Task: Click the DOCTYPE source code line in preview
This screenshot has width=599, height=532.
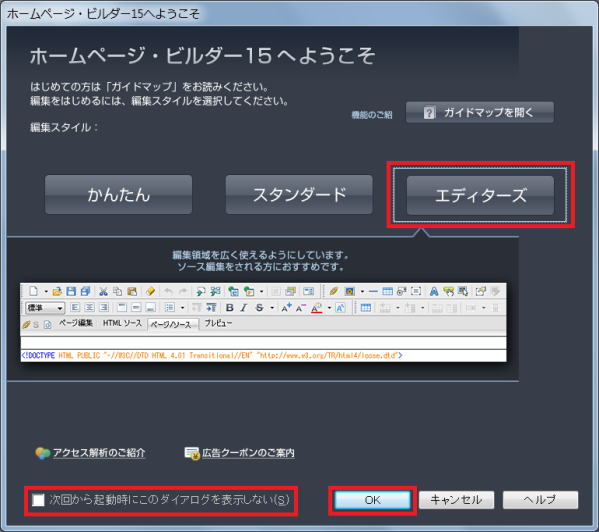Action: [x=212, y=356]
